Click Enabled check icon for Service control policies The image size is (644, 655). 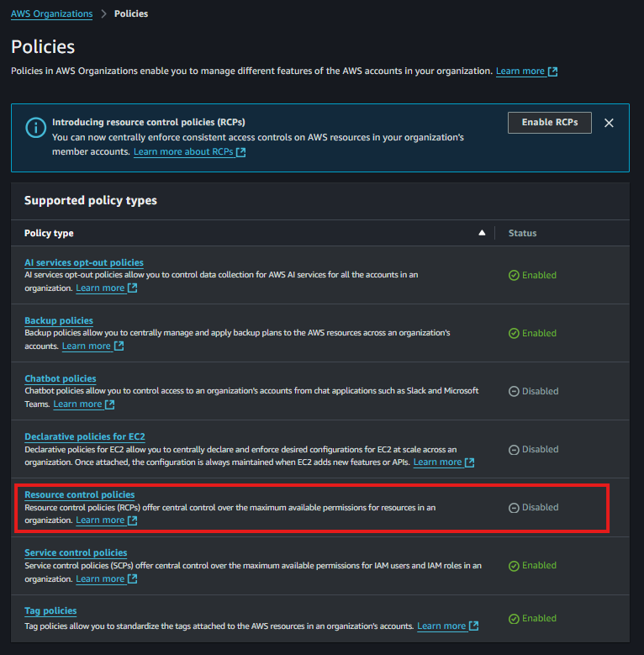point(514,566)
